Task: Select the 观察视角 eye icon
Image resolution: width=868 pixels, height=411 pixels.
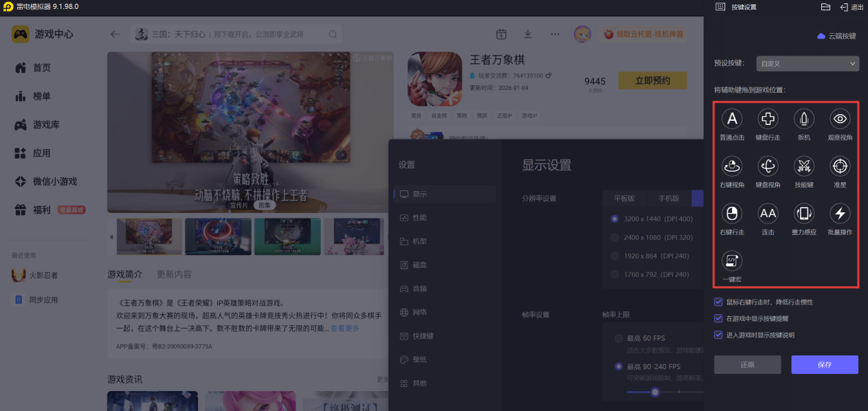Action: pos(840,119)
